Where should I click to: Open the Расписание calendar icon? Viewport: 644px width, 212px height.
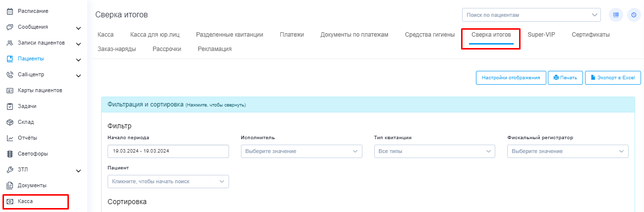[9, 11]
